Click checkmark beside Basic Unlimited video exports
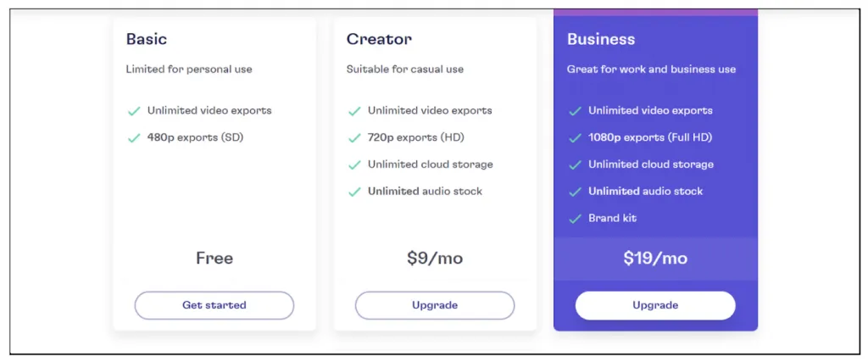The image size is (868, 362). tap(134, 111)
